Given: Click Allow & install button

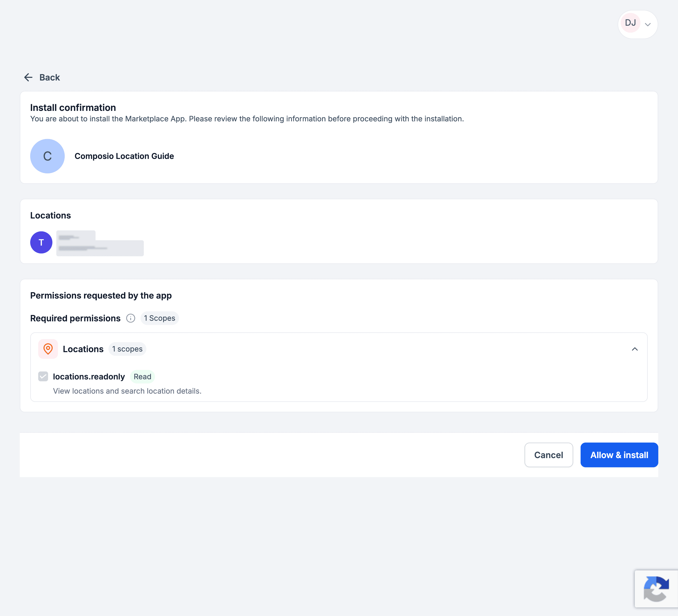Looking at the screenshot, I should tap(619, 455).
